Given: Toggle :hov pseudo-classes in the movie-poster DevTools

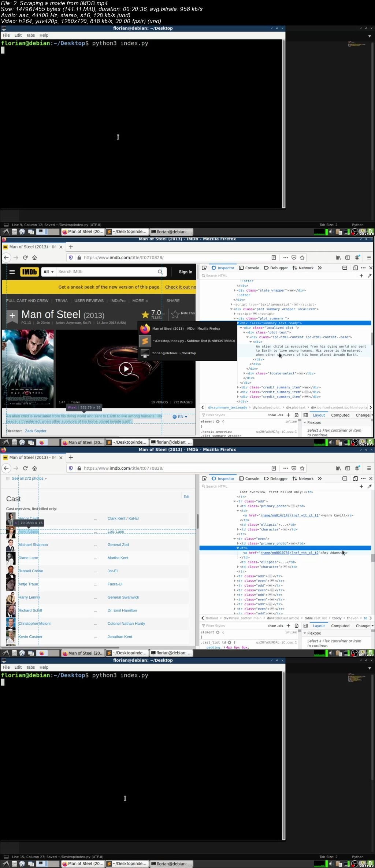Looking at the screenshot, I should [x=272, y=415].
